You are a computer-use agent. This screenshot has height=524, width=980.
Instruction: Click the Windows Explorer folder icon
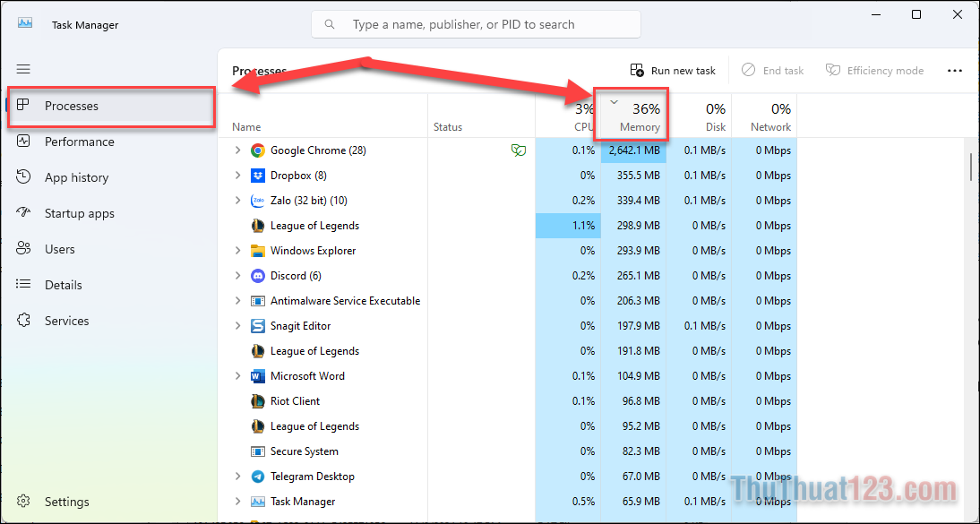point(257,251)
